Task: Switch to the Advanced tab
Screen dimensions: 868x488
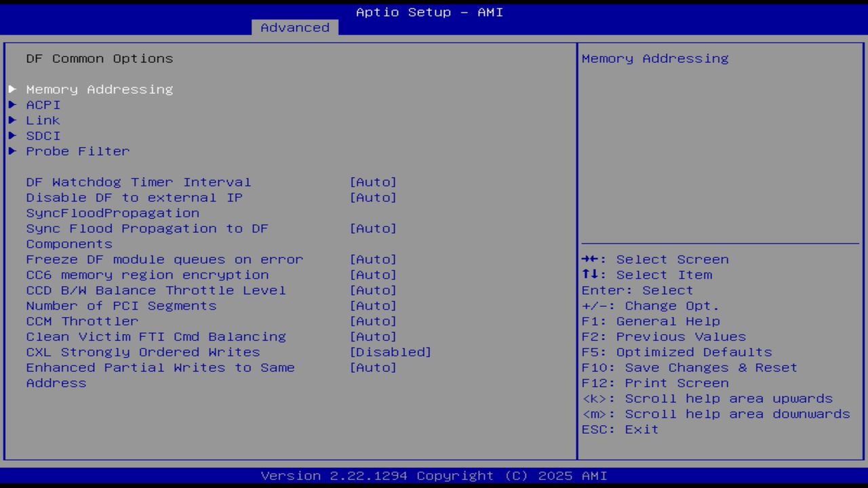Action: pos(294,27)
